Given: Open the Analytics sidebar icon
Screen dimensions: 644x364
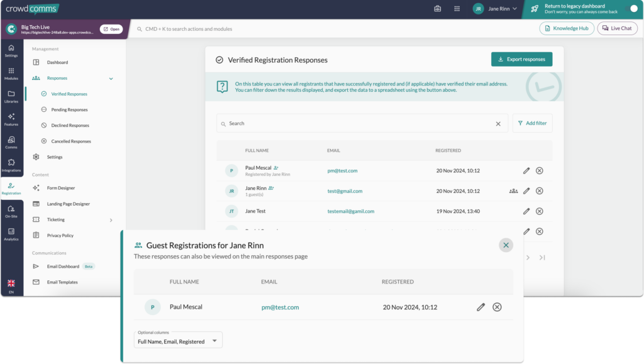Looking at the screenshot, I should pos(11,234).
